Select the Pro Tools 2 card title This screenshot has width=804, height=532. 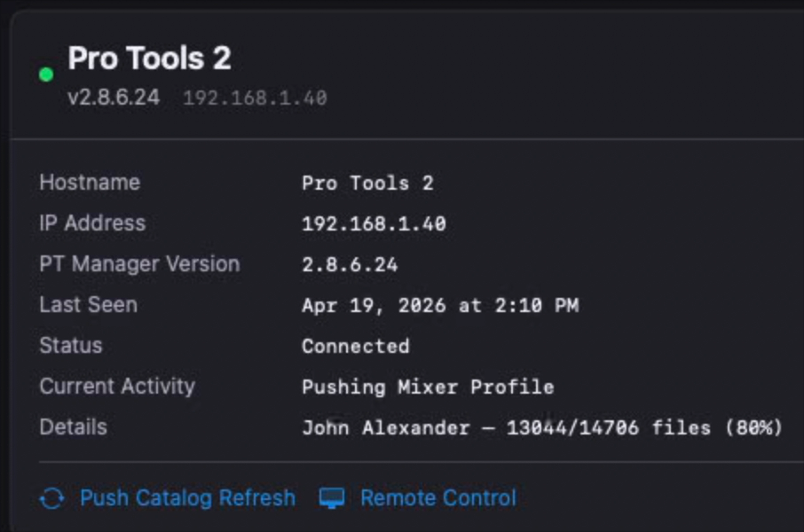click(150, 58)
